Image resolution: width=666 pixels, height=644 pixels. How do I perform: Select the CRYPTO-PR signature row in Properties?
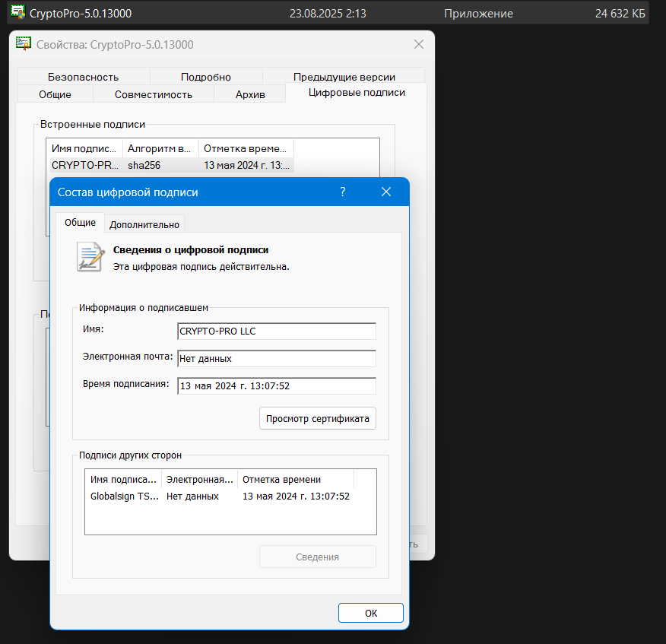click(x=172, y=165)
